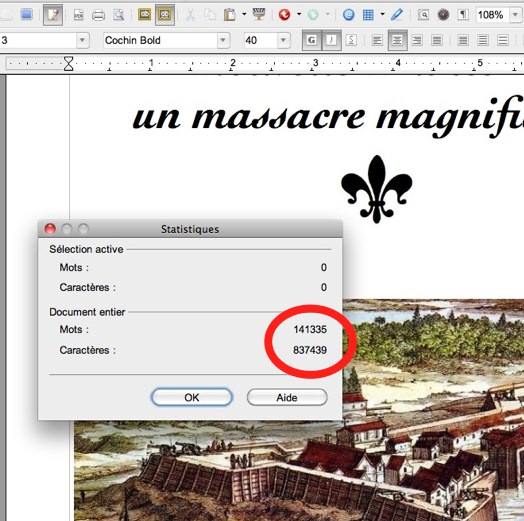Set Justified paragraph alignment

coord(437,40)
